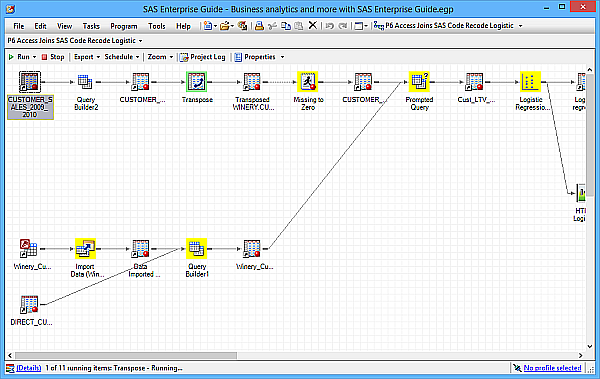Viewport: 600px width, 379px height.
Task: Click the vertical scrollbar up arrow
Action: pos(590,70)
